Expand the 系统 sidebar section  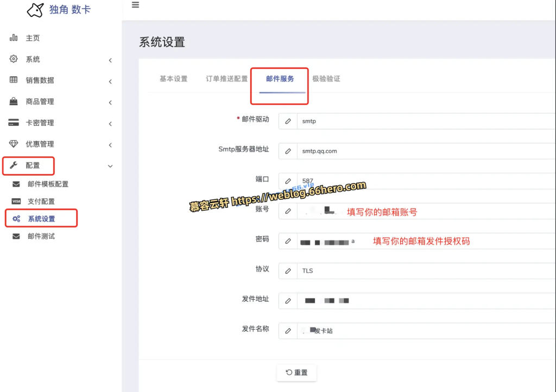pyautogui.click(x=110, y=59)
